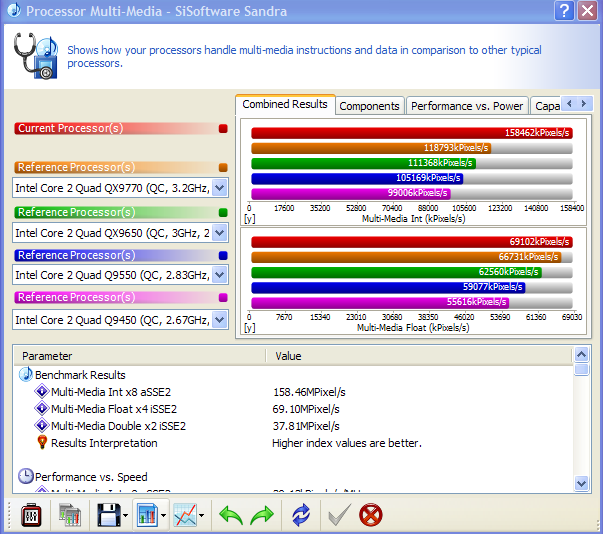Refresh the benchmark with blue arrows icon
This screenshot has height=534, width=603.
coord(301,515)
